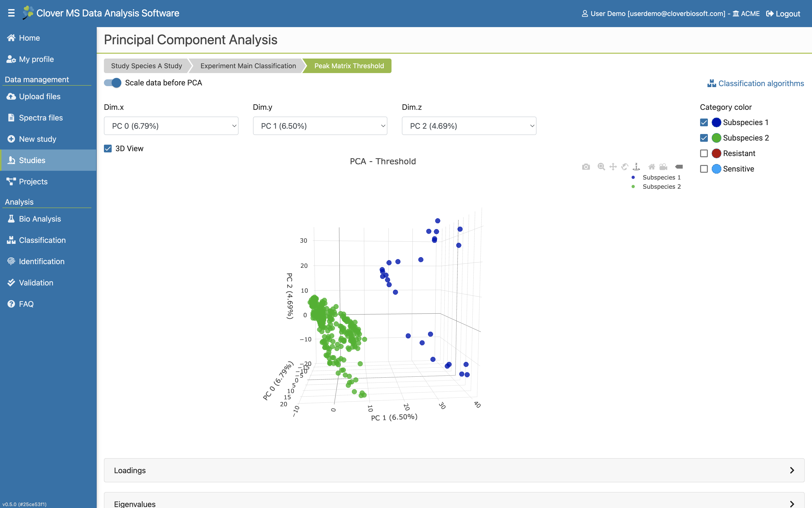
Task: Click the PCA - Threshold plot title
Action: [x=383, y=161]
